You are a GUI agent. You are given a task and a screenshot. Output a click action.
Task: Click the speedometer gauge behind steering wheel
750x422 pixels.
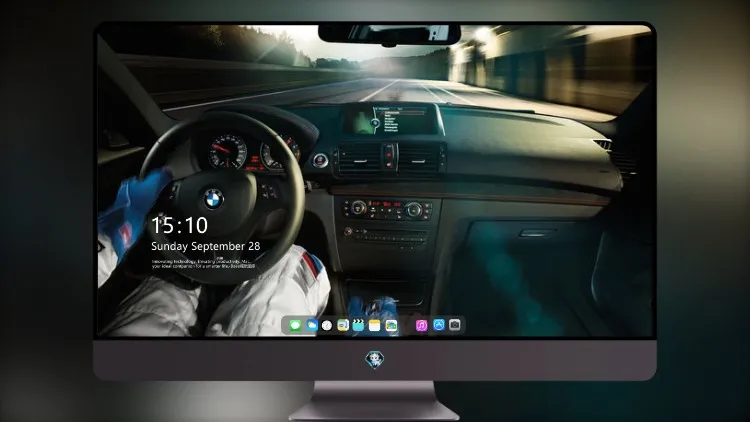tap(228, 152)
